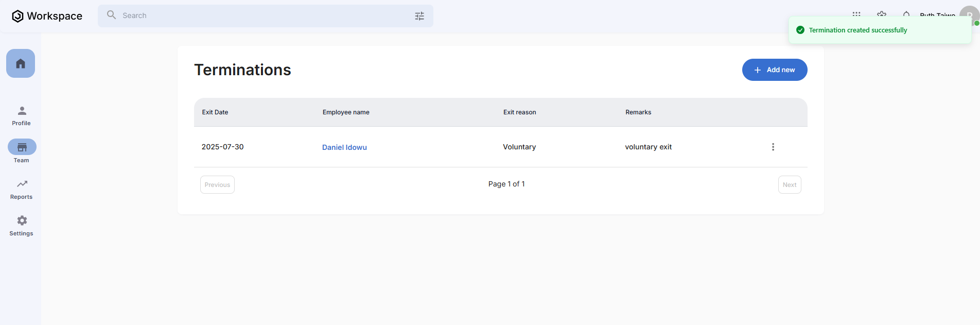
Task: Open the apps grid menu
Action: [856, 14]
